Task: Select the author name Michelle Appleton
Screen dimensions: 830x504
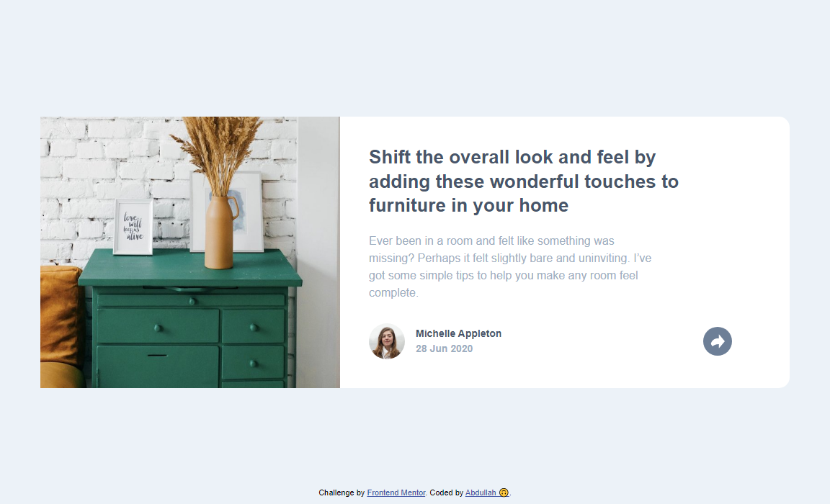Action: coord(458,333)
